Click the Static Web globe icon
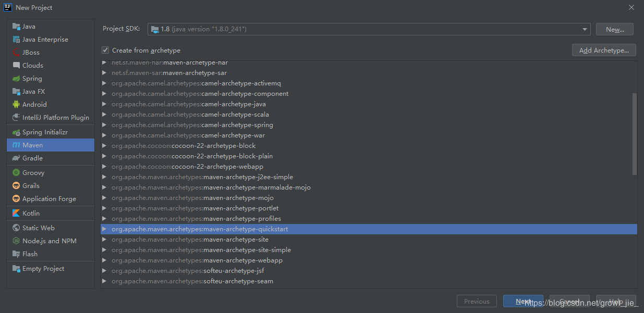The width and height of the screenshot is (644, 313). (16, 228)
